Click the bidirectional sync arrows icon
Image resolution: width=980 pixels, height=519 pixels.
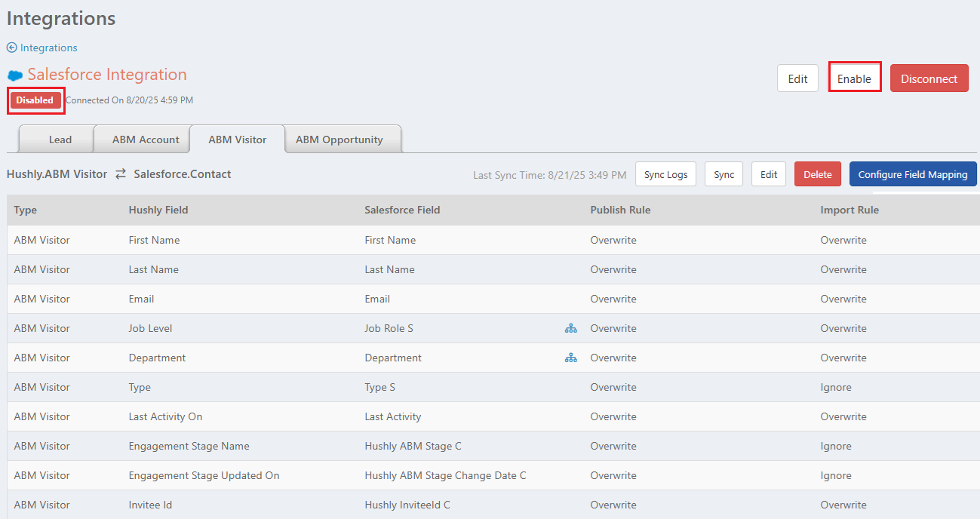coord(121,174)
